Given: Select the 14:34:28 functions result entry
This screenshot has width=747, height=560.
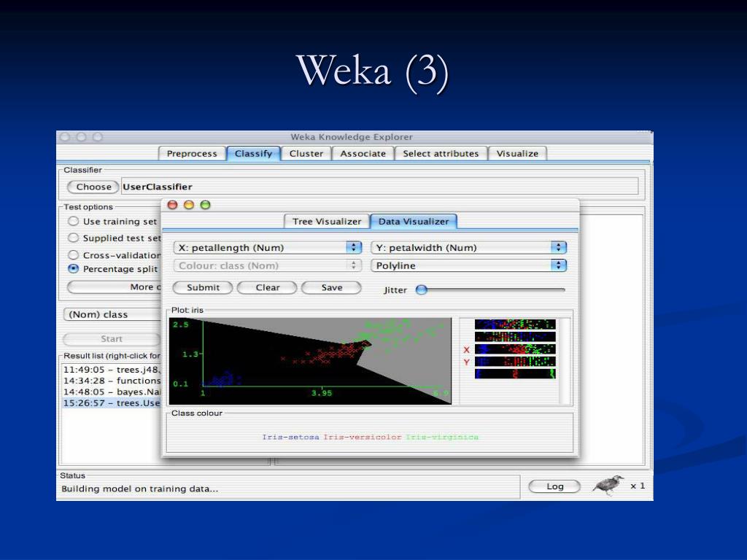Looking at the screenshot, I should [112, 381].
